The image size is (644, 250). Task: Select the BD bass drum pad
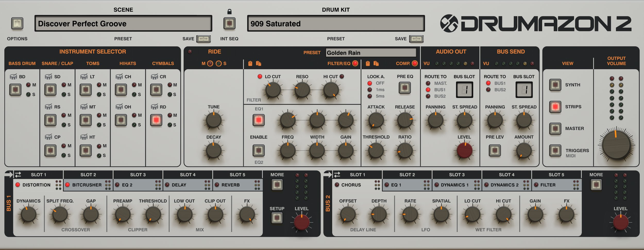[x=15, y=90]
